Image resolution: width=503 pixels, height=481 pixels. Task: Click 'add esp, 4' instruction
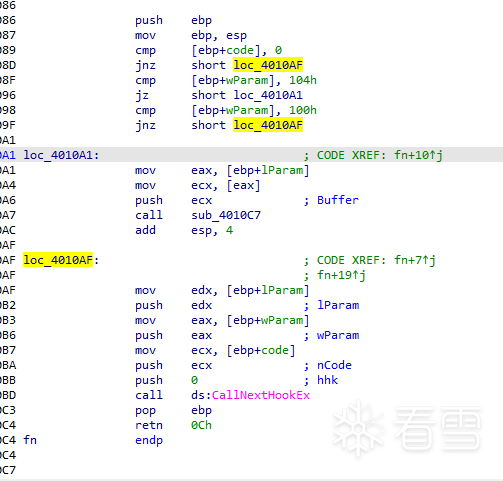184,230
